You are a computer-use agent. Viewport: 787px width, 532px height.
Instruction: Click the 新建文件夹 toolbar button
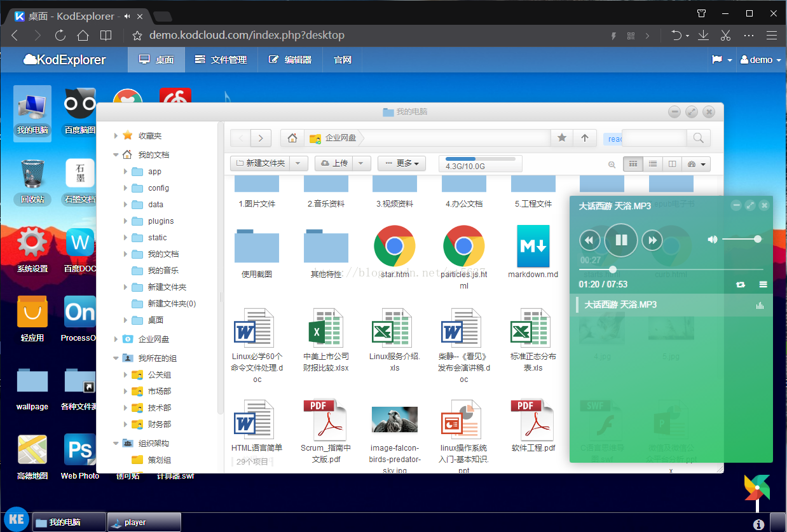[260, 163]
